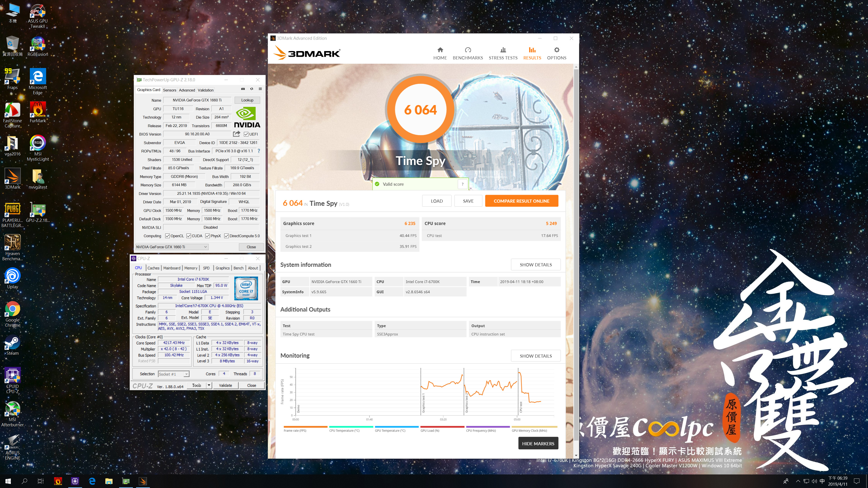This screenshot has width=868, height=488.
Task: Click the SAVE result button
Action: click(468, 201)
